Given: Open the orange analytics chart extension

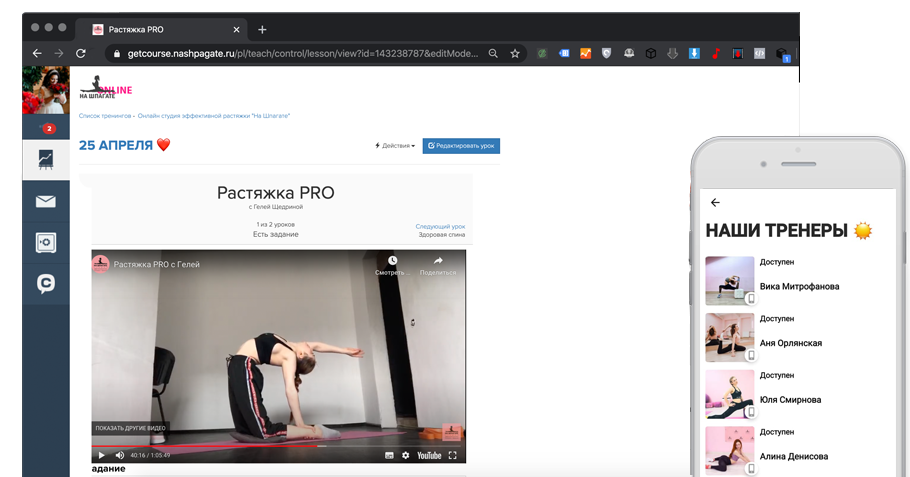Looking at the screenshot, I should click(585, 53).
